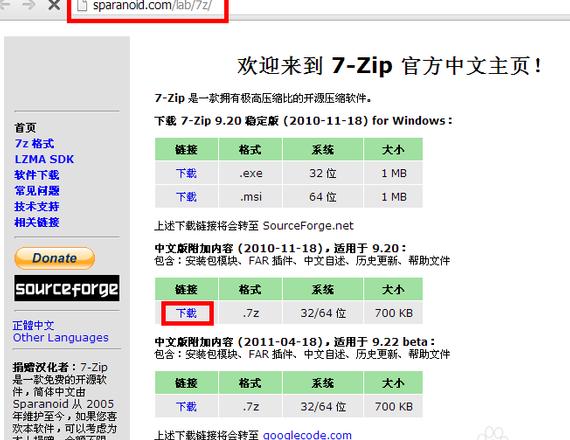Click the 32 位 system cell

[323, 173]
